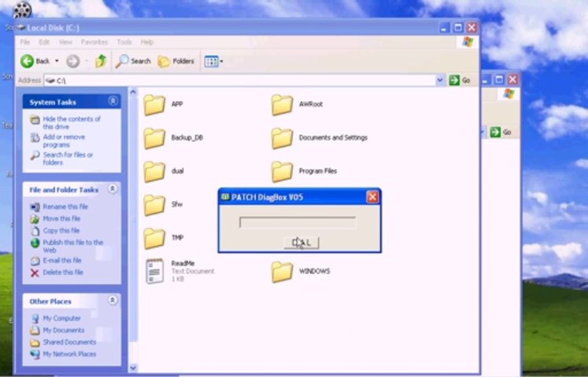Screen dimensions: 588x377
Task: Open the Favorites menu
Action: (x=94, y=42)
